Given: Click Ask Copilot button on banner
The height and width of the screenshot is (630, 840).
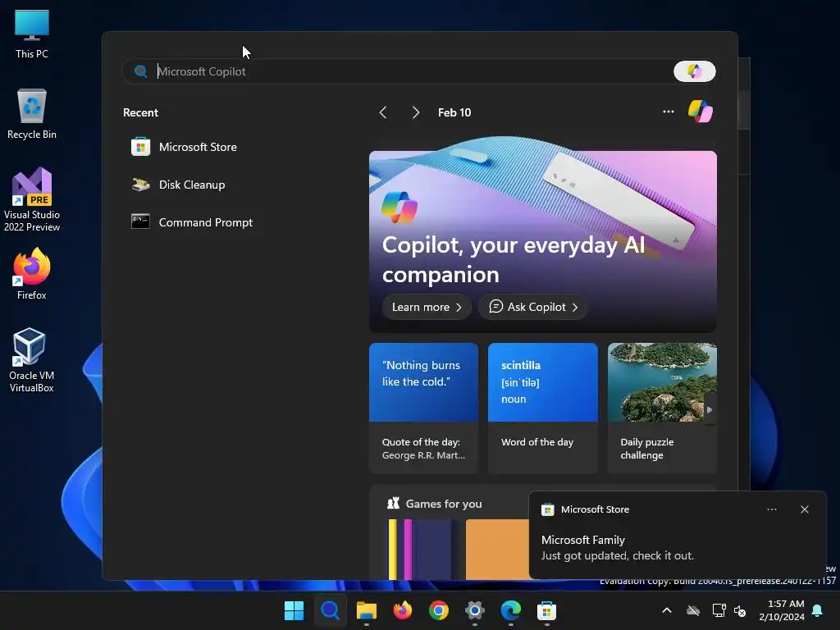Looking at the screenshot, I should (x=533, y=307).
